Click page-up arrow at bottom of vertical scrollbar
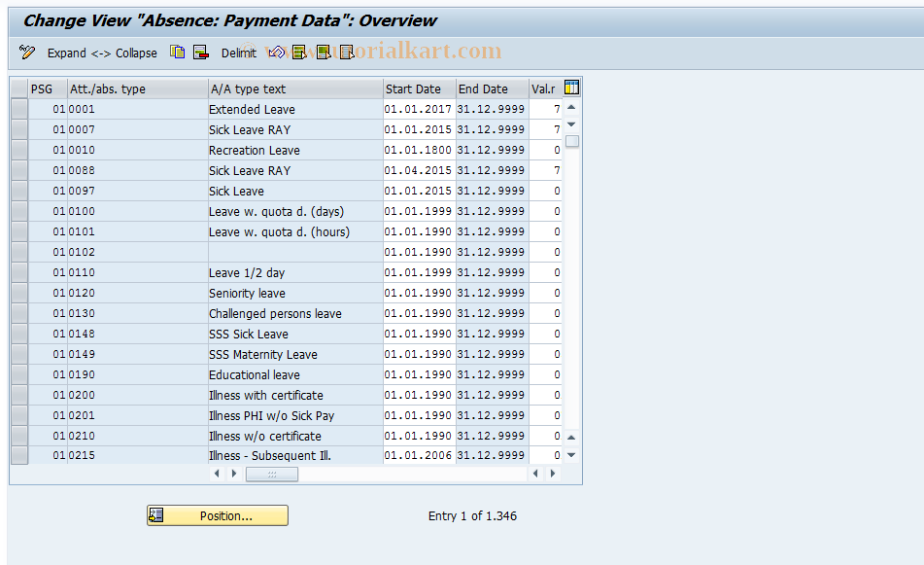924x565 pixels. click(x=571, y=438)
